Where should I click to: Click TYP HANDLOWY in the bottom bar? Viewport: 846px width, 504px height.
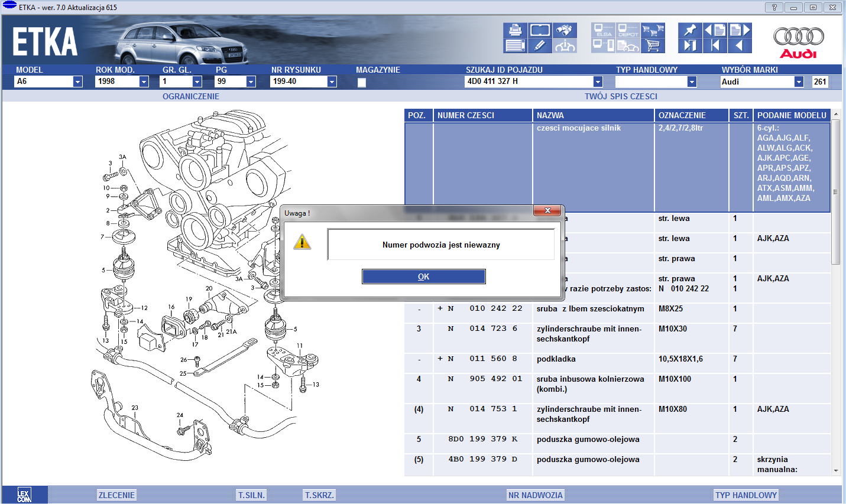pyautogui.click(x=746, y=495)
